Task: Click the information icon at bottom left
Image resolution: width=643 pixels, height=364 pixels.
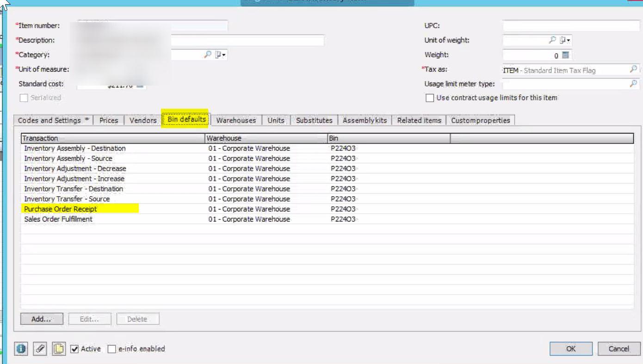Action: pos(21,349)
